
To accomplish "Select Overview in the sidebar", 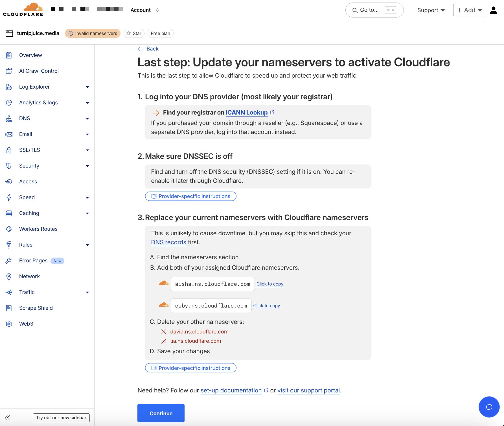I will click(30, 55).
